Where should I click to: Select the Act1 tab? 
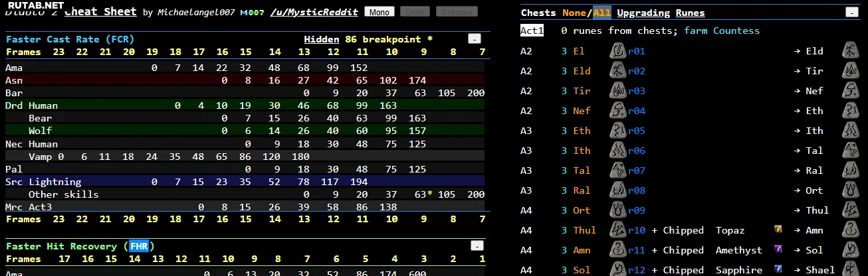click(532, 31)
